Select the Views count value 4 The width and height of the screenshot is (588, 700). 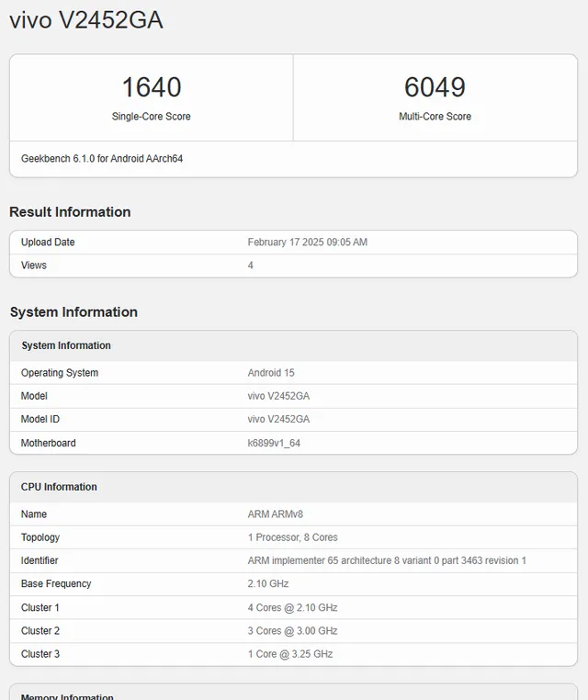(251, 265)
